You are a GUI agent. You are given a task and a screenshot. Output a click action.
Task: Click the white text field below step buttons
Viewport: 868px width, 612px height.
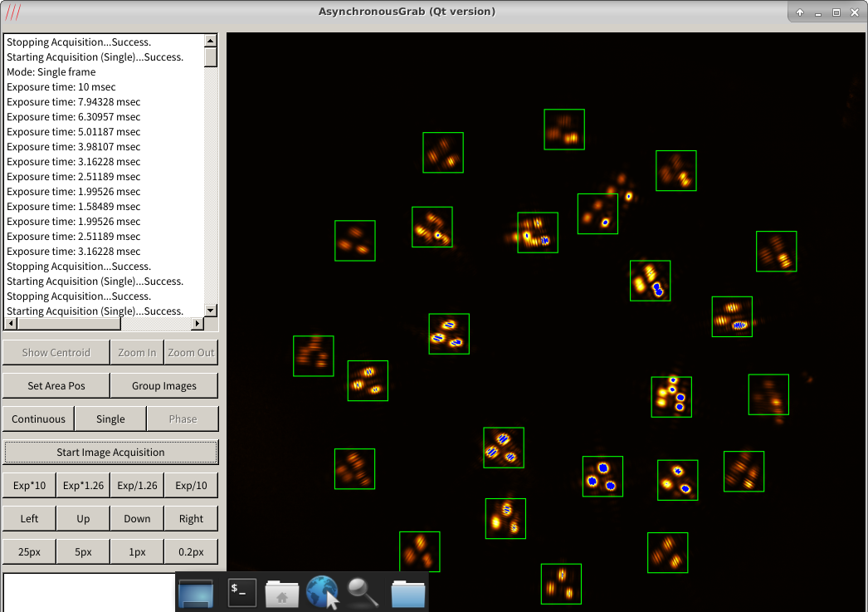[89, 593]
